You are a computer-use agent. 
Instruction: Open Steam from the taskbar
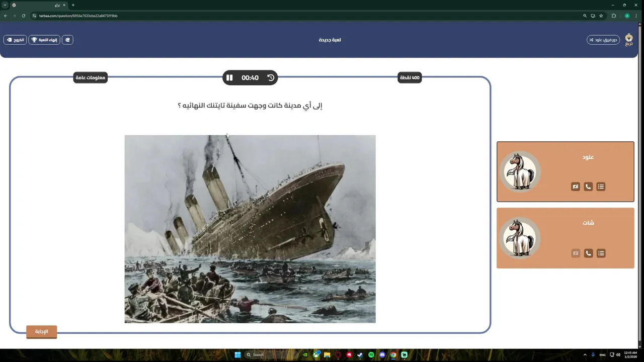(x=360, y=354)
